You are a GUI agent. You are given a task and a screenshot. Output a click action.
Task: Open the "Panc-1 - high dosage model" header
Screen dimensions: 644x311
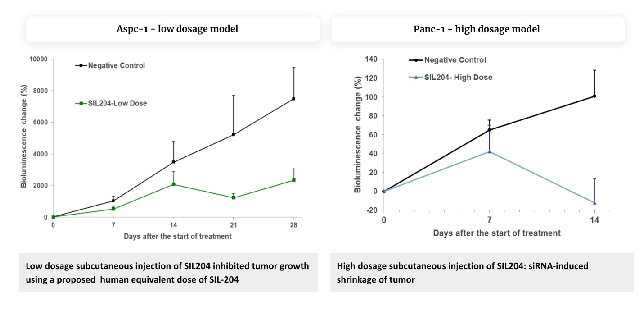point(477,29)
